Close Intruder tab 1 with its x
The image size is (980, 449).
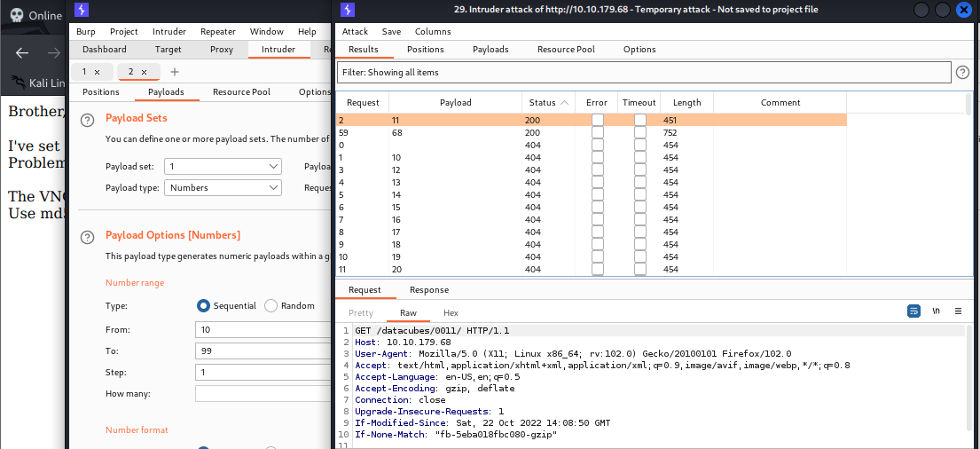(97, 72)
